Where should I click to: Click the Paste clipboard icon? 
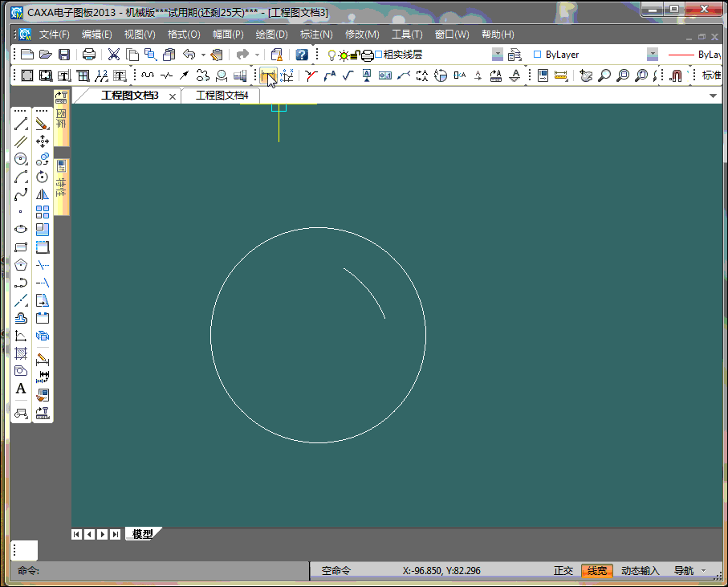tap(169, 55)
